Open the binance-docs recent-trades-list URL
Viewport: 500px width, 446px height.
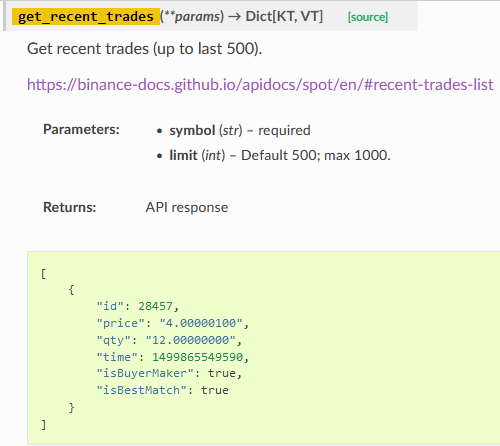click(x=260, y=85)
